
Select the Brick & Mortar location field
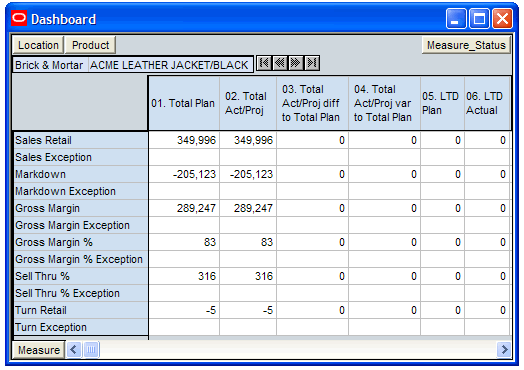click(x=50, y=65)
